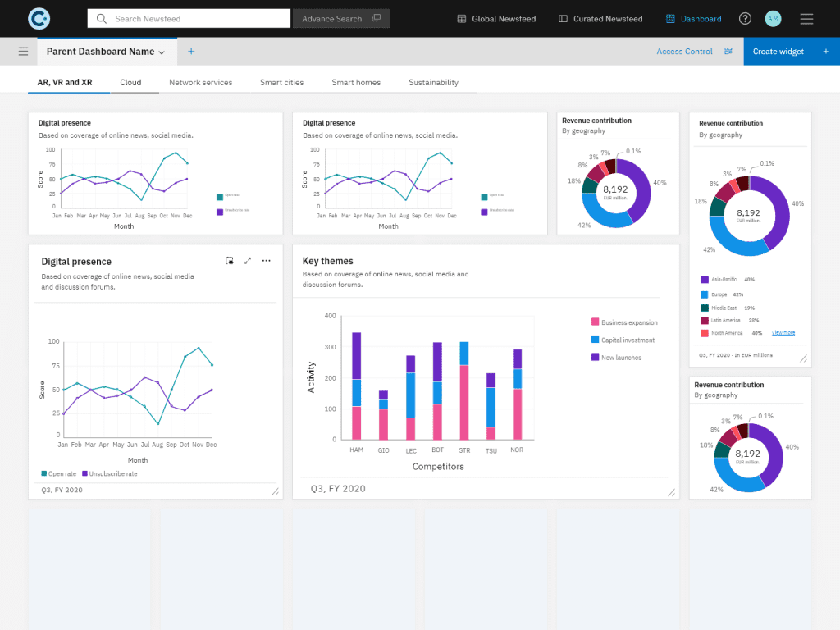Image resolution: width=840 pixels, height=630 pixels.
Task: Expand the Digital presence widget to fullscreen
Action: coord(248,260)
